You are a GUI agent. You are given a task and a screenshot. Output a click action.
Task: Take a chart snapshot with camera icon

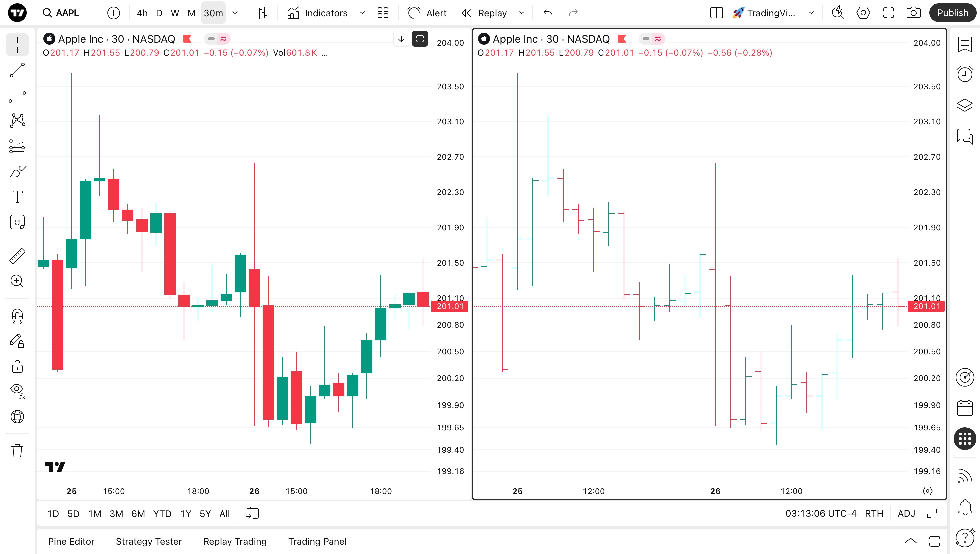(x=913, y=13)
